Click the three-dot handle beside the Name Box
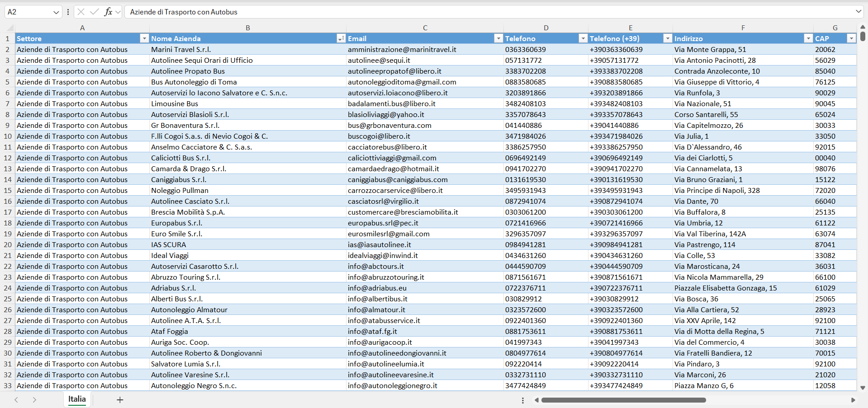 68,12
